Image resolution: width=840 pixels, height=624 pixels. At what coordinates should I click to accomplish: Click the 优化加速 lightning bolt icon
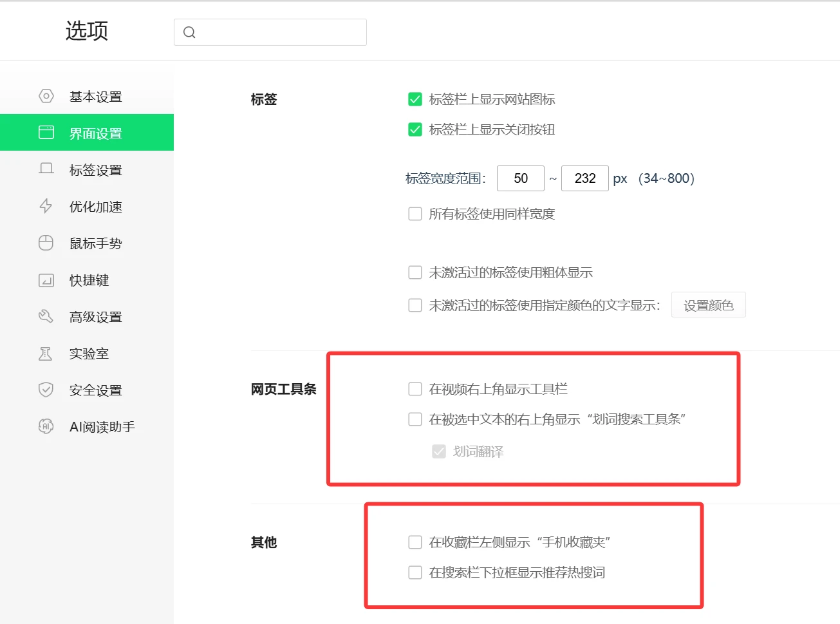[x=46, y=206]
